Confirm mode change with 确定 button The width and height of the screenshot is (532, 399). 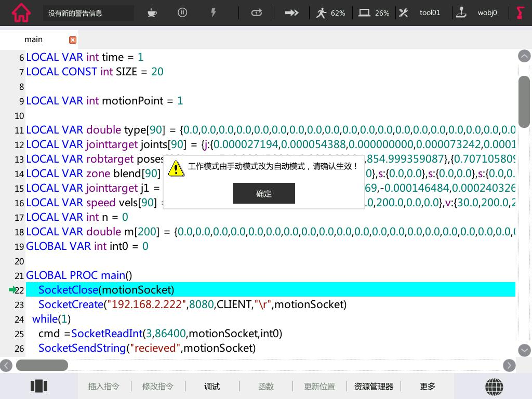[264, 193]
